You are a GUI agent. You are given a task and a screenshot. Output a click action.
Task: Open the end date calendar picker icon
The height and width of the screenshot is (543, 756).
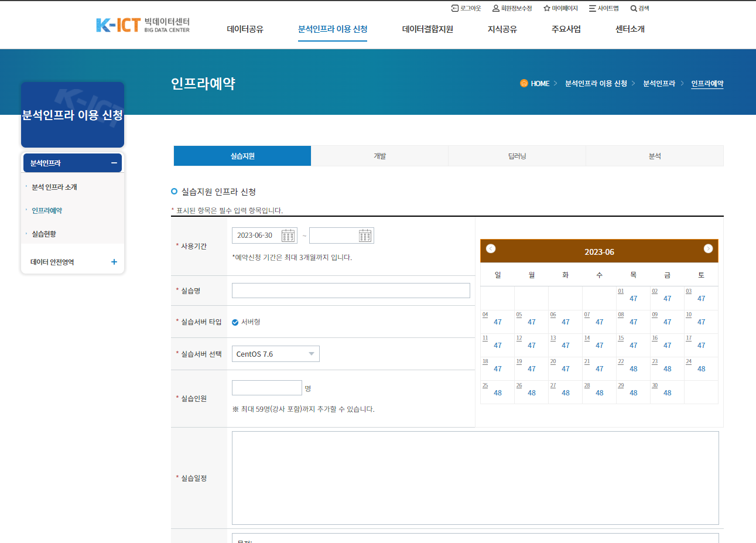click(365, 235)
